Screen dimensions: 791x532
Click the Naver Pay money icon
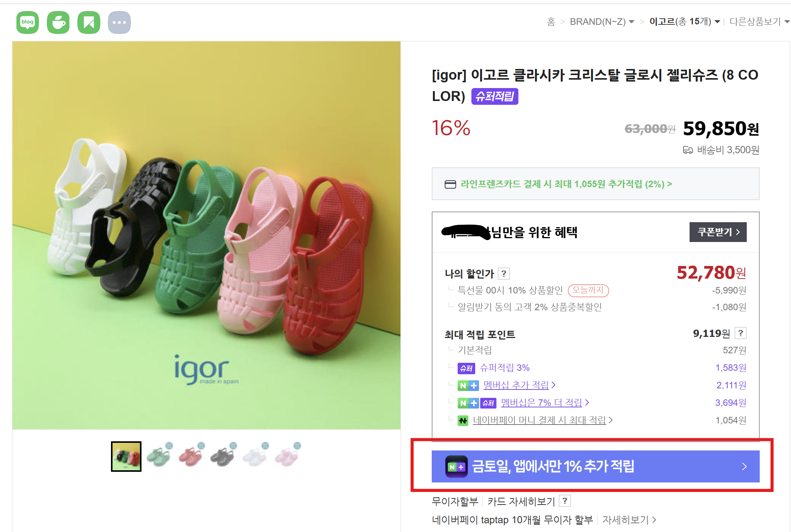(462, 420)
